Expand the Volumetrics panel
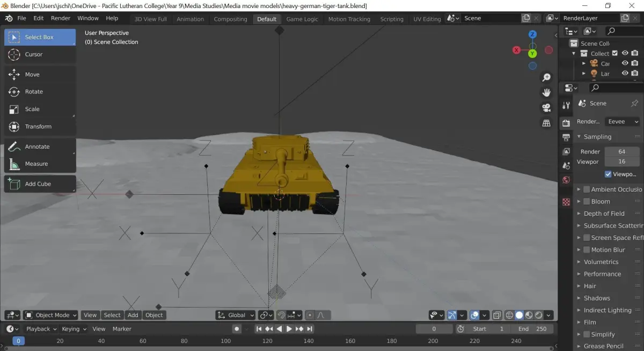 pos(579,262)
